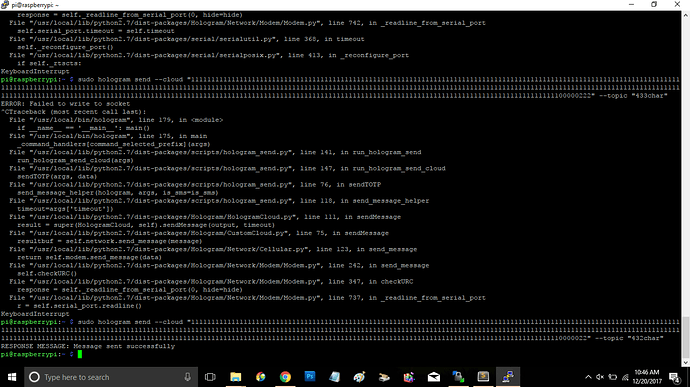This screenshot has width=690, height=387.
Task: Click the last 'KeyboardInterrupt' line
Action: 35,314
